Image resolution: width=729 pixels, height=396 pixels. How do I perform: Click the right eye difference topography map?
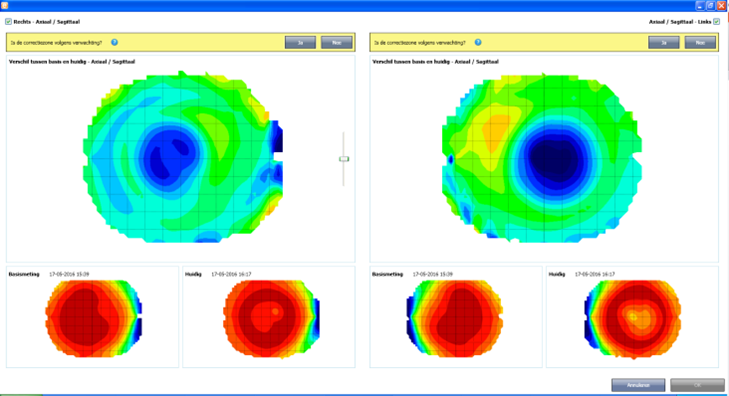tap(542, 157)
